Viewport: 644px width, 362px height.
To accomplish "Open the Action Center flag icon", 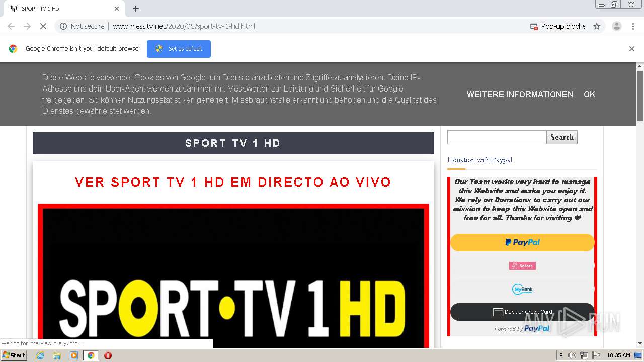I will [x=596, y=355].
